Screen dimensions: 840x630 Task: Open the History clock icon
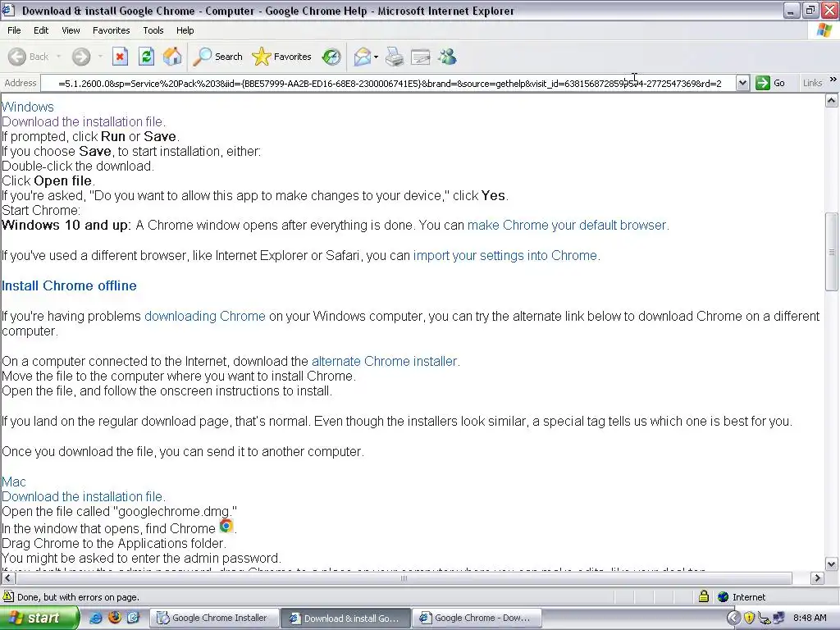(331, 57)
